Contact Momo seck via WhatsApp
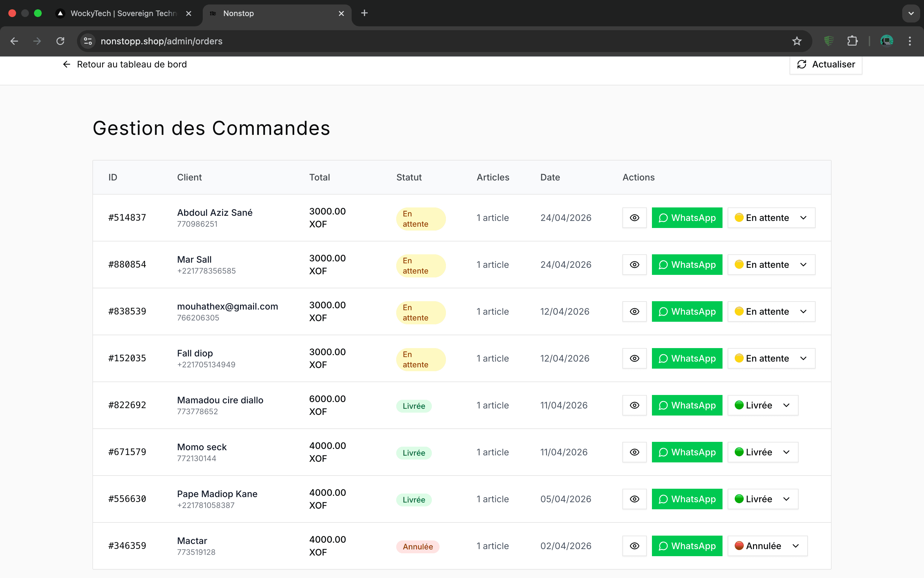This screenshot has width=924, height=578. (687, 452)
